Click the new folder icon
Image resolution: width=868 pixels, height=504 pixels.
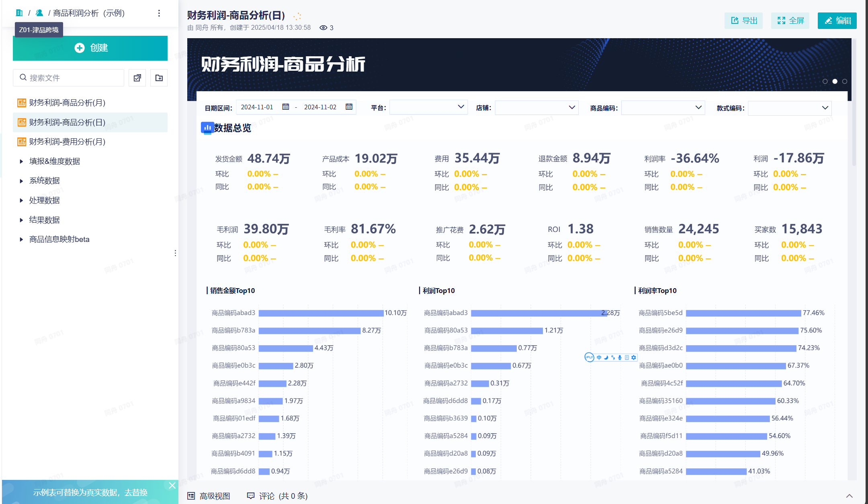[159, 78]
